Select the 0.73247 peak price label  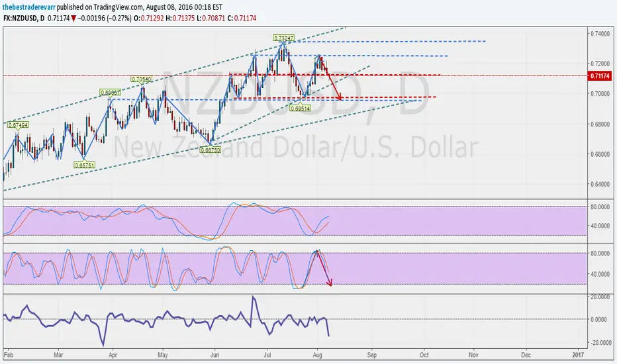283,38
